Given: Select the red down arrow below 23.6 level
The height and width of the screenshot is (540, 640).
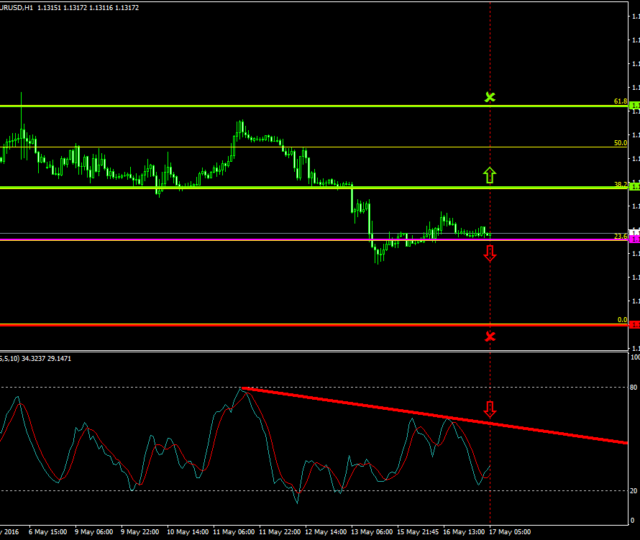Looking at the screenshot, I should (489, 254).
